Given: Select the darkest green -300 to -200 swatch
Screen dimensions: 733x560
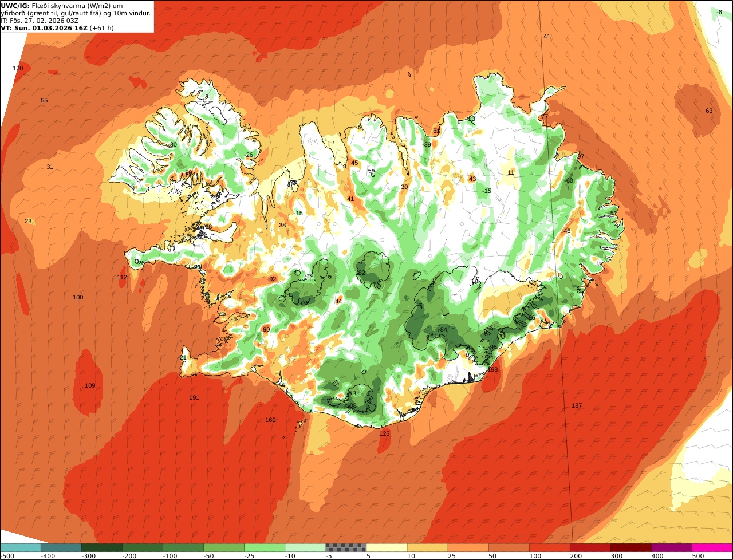Looking at the screenshot, I should (x=102, y=547).
